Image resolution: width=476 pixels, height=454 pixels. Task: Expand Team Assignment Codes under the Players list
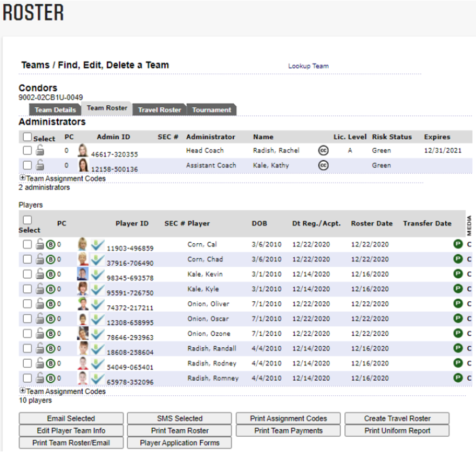(22, 391)
